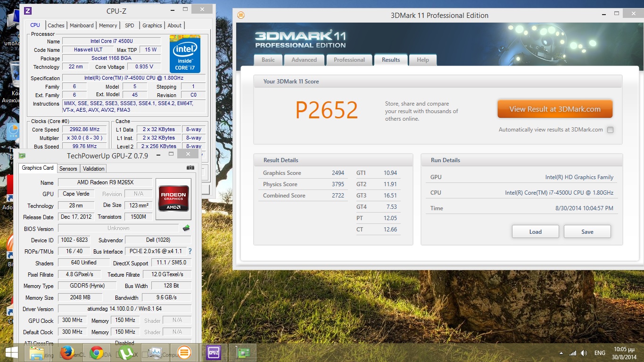
Task: Click the Memory Size 2048 MB field
Action: coord(80,297)
